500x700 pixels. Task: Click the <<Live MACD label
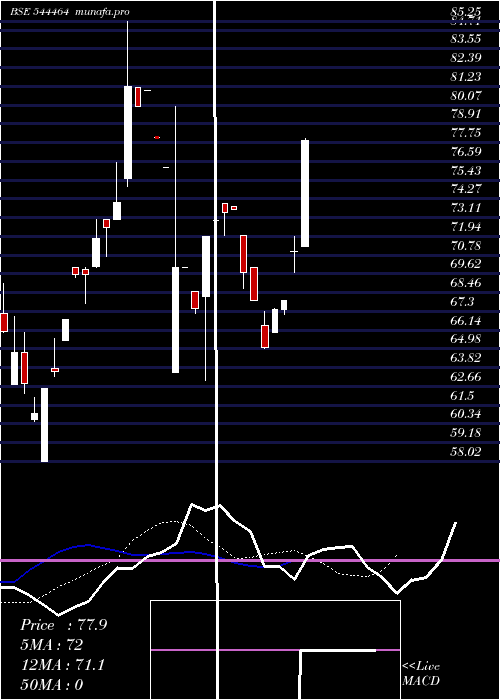coord(421,674)
